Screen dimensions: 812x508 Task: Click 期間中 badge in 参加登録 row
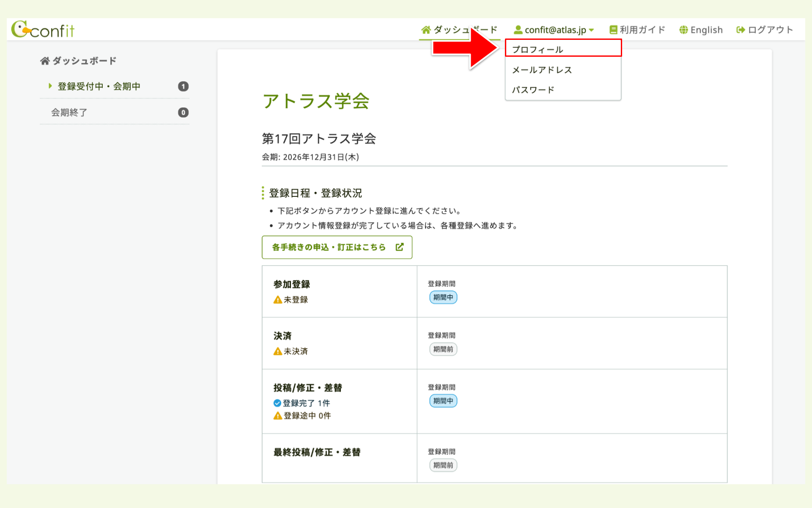tap(443, 297)
